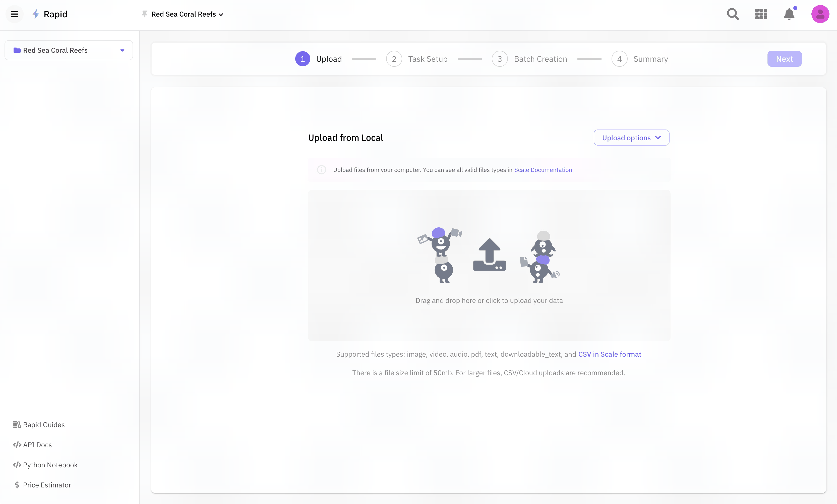
Task: Go to step 2 Task Setup
Action: pyautogui.click(x=417, y=59)
